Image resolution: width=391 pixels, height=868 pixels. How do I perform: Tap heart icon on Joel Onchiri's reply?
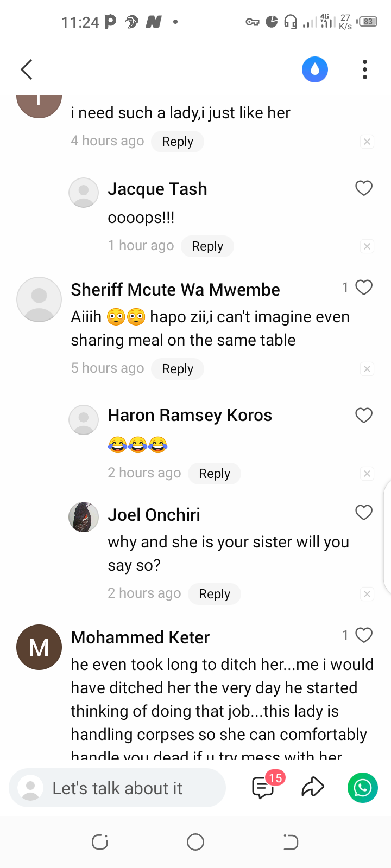364,513
